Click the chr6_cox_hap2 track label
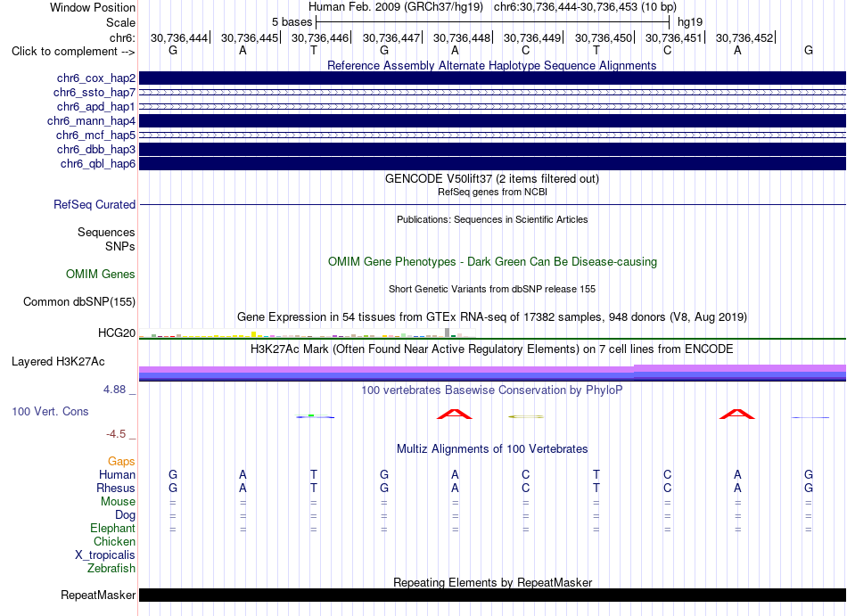 [96, 78]
